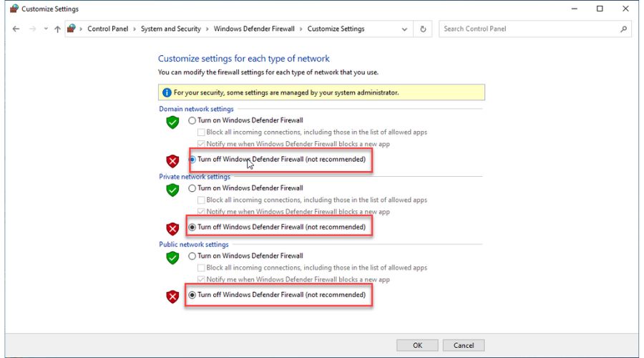Click the Back navigation arrow

click(16, 29)
